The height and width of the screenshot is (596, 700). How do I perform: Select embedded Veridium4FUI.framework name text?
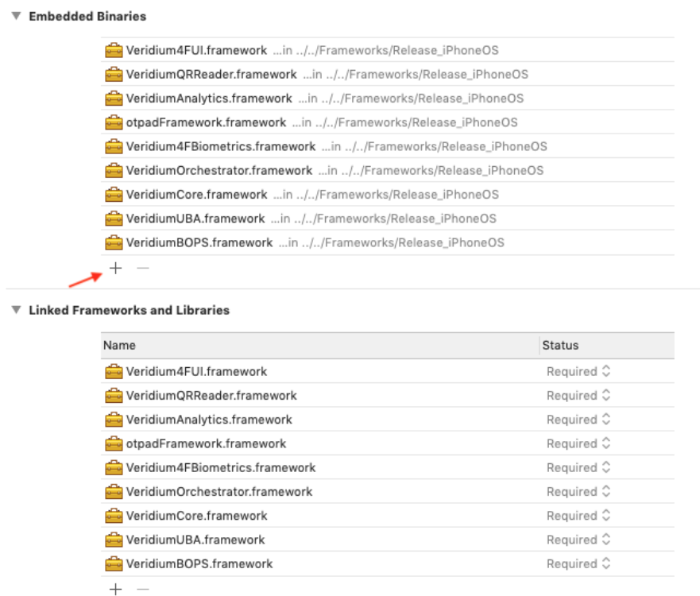click(196, 50)
